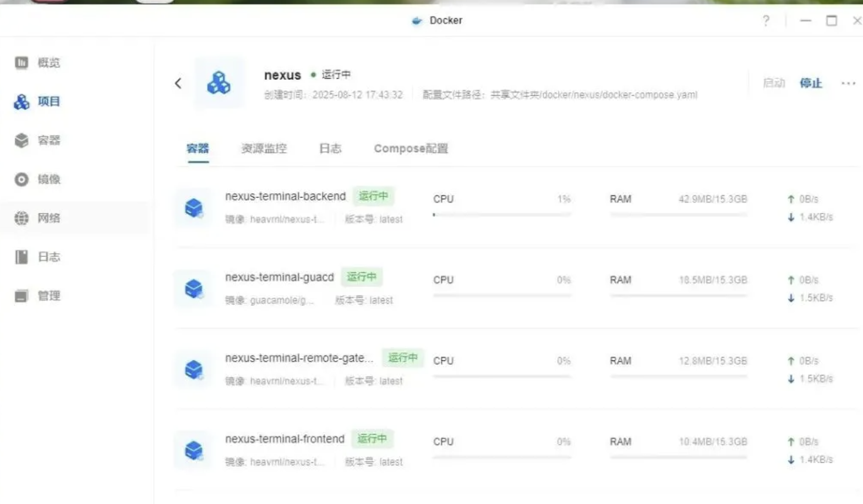Go back using the left chevron arrow
863x504 pixels.
point(178,83)
